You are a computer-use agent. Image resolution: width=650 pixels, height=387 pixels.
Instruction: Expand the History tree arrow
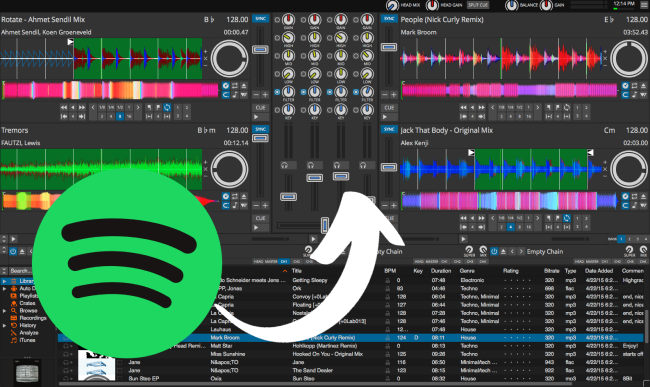[x=4, y=326]
